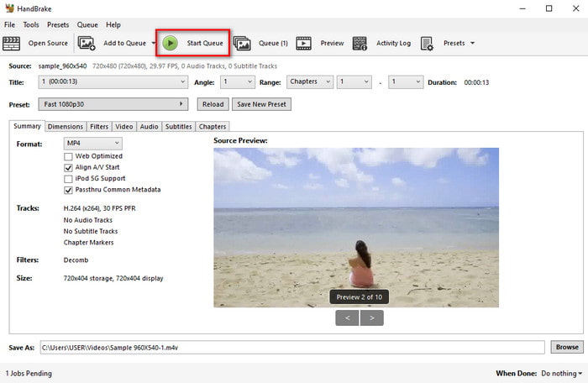Open the Queue (1) stacked images icon

tap(242, 43)
